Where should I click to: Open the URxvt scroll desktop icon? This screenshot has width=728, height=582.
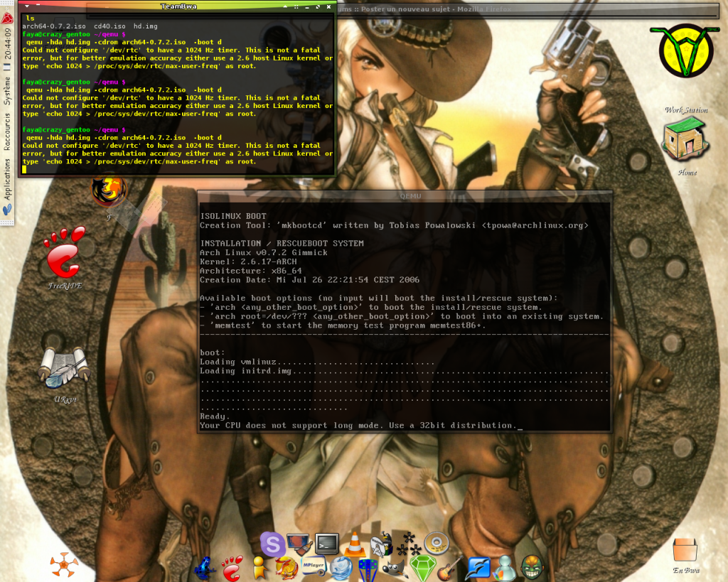tap(65, 370)
